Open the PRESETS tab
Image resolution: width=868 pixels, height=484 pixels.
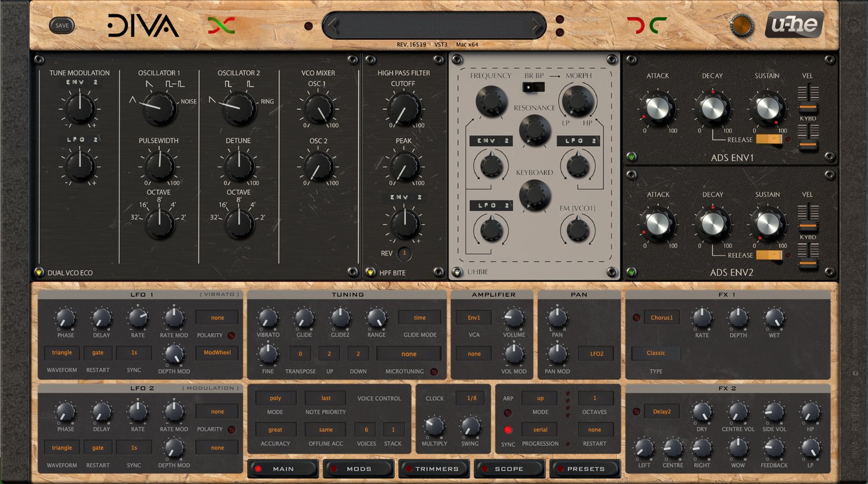586,468
